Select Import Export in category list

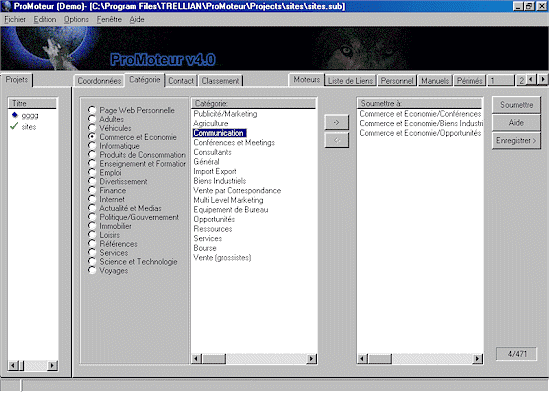click(x=215, y=171)
